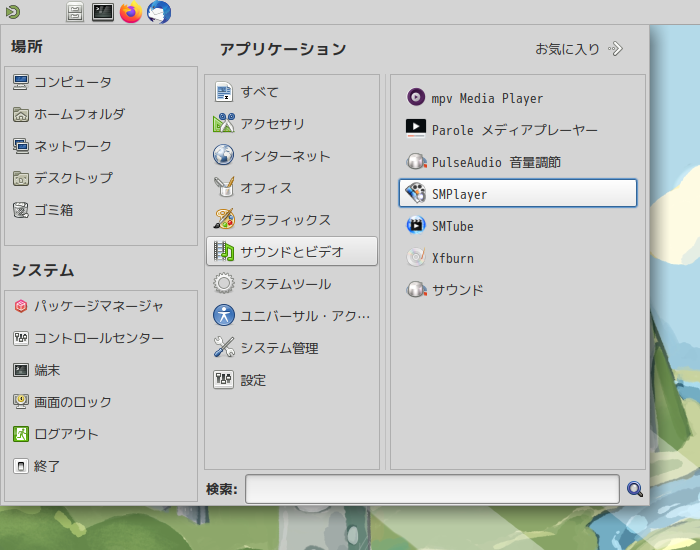The width and height of the screenshot is (700, 550).
Task: Open ネットワーク text label
Action: [73, 146]
